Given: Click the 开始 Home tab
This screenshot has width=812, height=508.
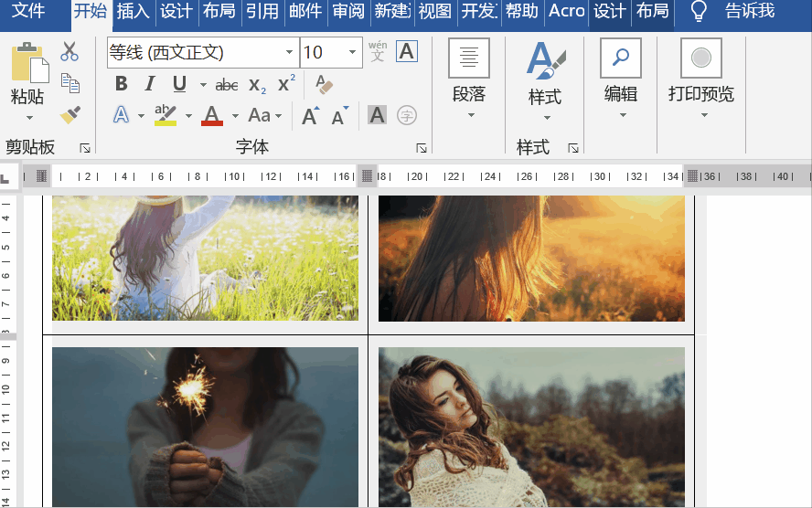Looking at the screenshot, I should (x=91, y=11).
